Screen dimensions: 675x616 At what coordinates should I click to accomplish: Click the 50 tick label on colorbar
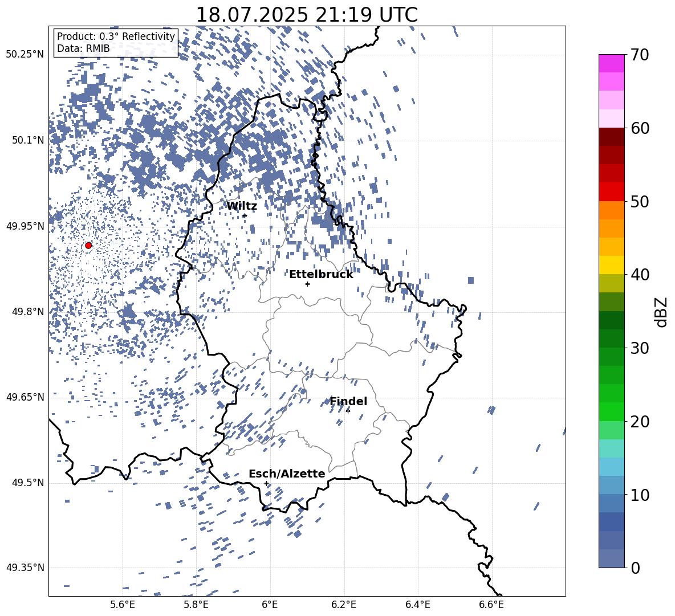point(640,201)
